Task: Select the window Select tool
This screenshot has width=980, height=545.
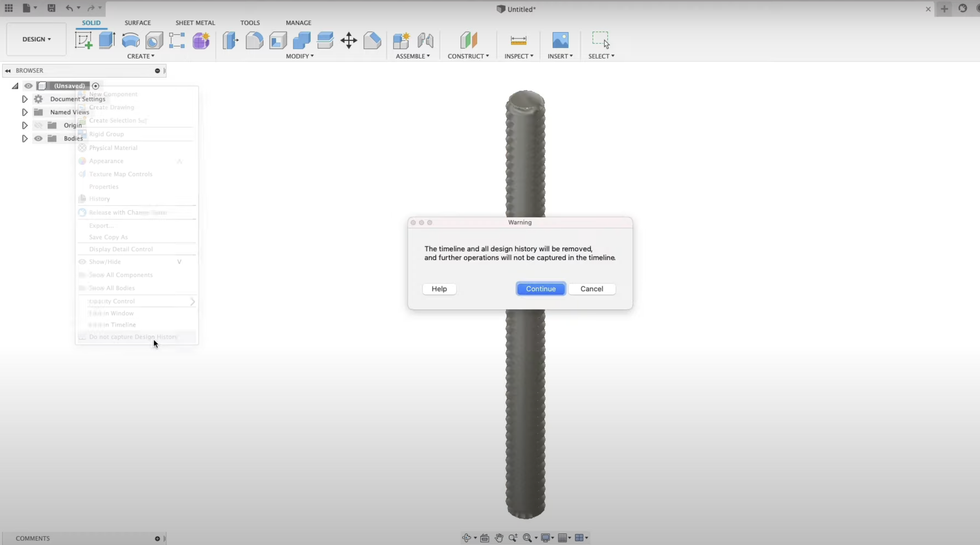Action: tap(601, 40)
